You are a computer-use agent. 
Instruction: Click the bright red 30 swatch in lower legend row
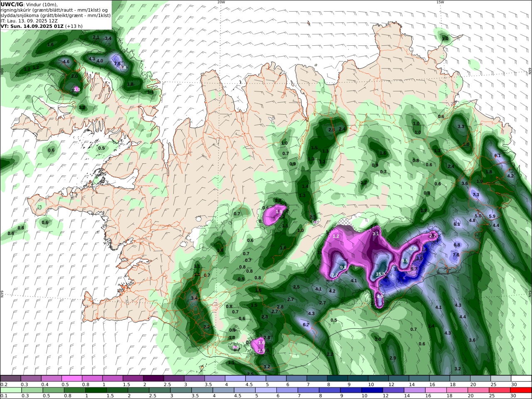(x=521, y=390)
